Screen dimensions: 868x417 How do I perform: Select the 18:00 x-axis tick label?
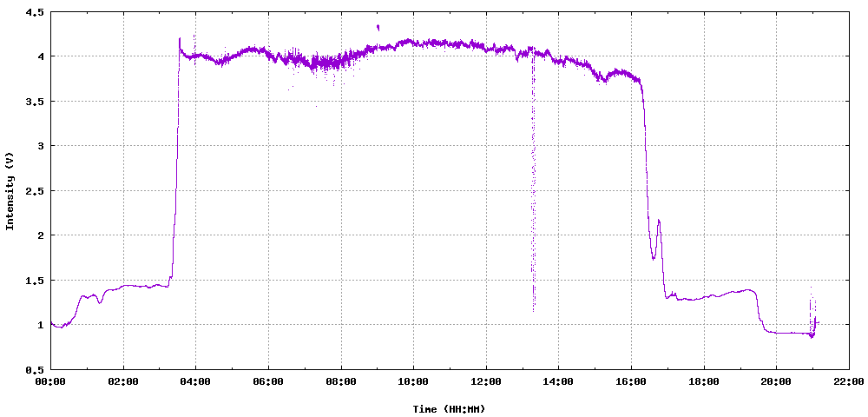(x=704, y=381)
